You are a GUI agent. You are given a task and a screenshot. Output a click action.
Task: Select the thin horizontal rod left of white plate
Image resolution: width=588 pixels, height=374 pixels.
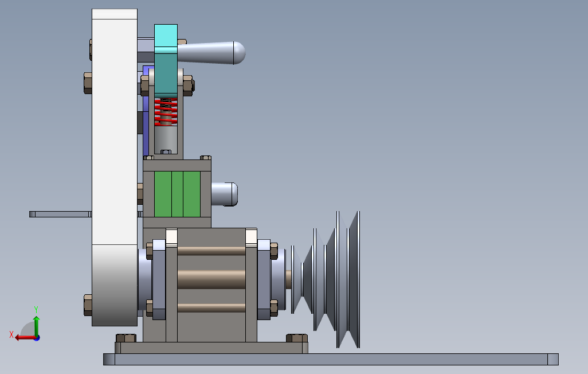coord(60,214)
